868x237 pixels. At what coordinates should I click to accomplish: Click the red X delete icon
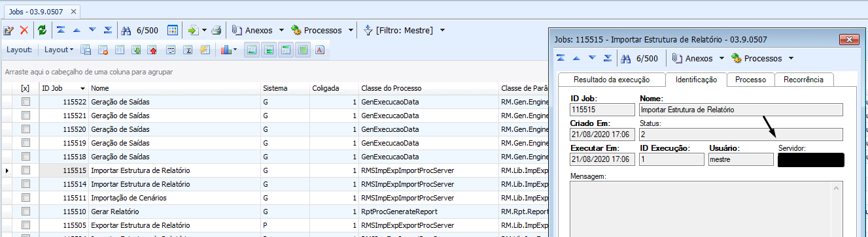pos(24,30)
